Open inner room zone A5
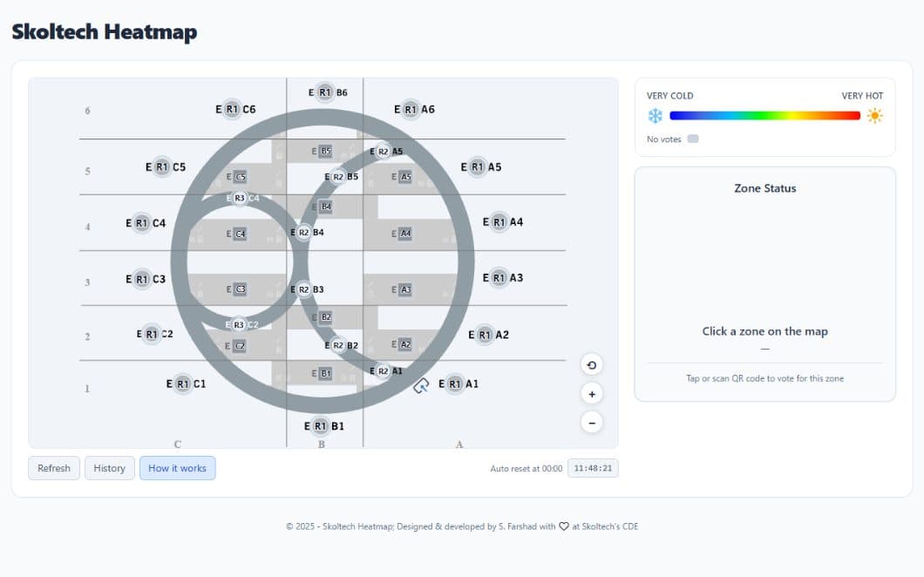The width and height of the screenshot is (924, 577). (405, 176)
